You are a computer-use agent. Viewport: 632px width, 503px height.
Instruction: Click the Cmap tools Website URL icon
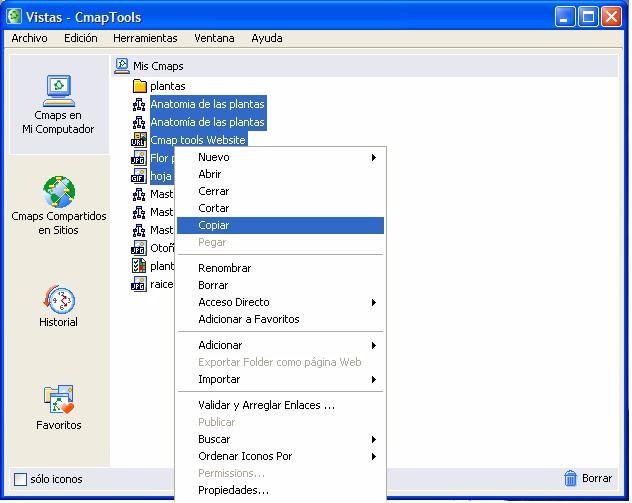click(139, 140)
